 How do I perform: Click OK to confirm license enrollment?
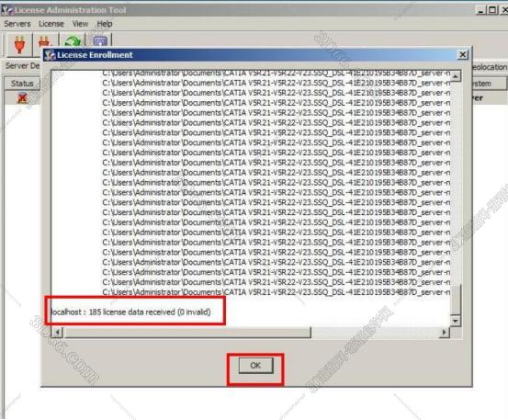(256, 366)
